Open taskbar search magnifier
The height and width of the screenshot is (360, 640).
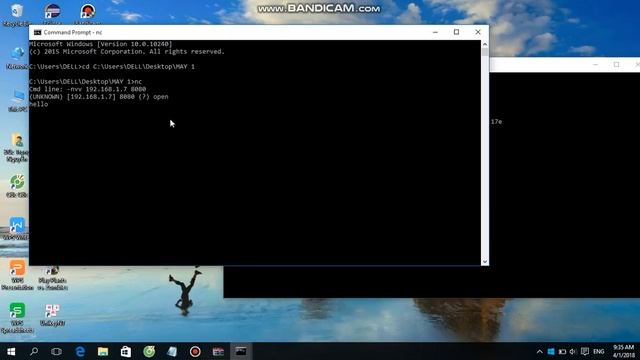pos(34,351)
